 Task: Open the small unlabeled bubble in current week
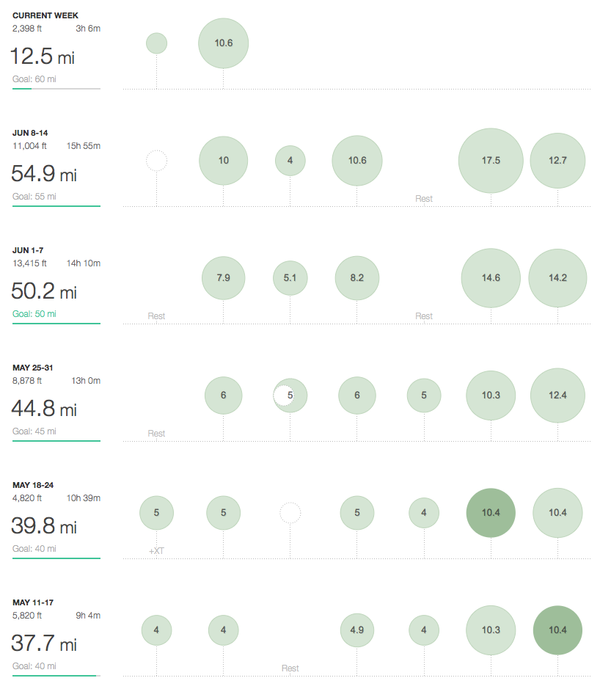click(x=157, y=43)
